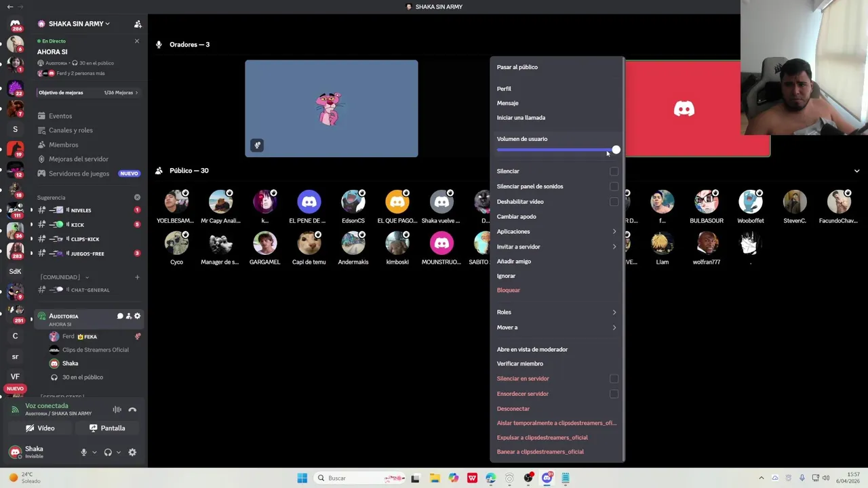Click the BULBASOUR audience avatar
Image resolution: width=868 pixels, height=488 pixels.
706,201
